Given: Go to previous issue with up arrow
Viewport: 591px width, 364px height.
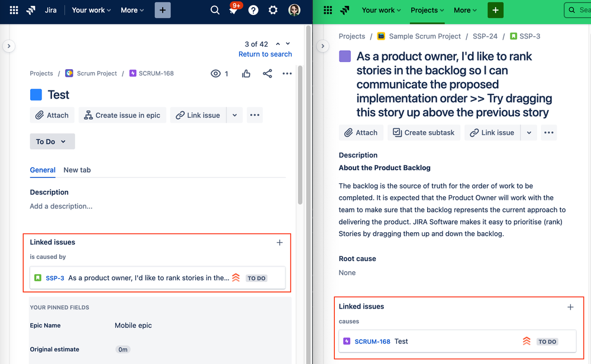Looking at the screenshot, I should tap(278, 44).
